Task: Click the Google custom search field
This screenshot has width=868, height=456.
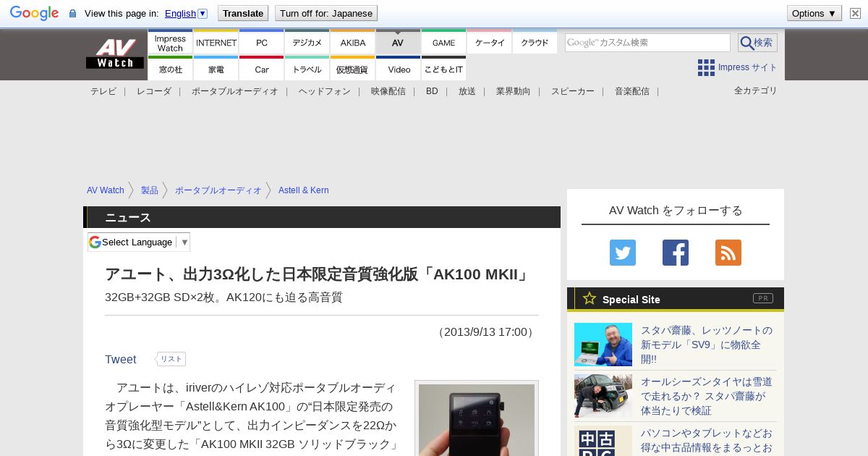Action: (647, 43)
